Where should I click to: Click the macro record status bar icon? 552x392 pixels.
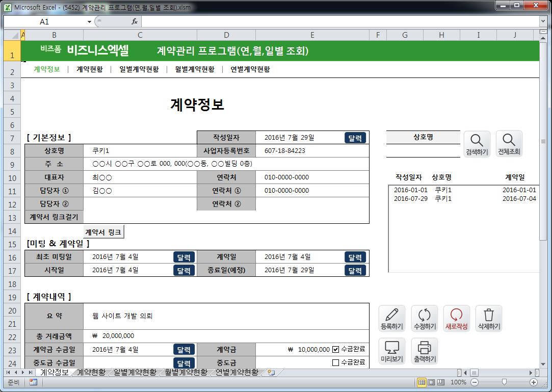point(34,382)
